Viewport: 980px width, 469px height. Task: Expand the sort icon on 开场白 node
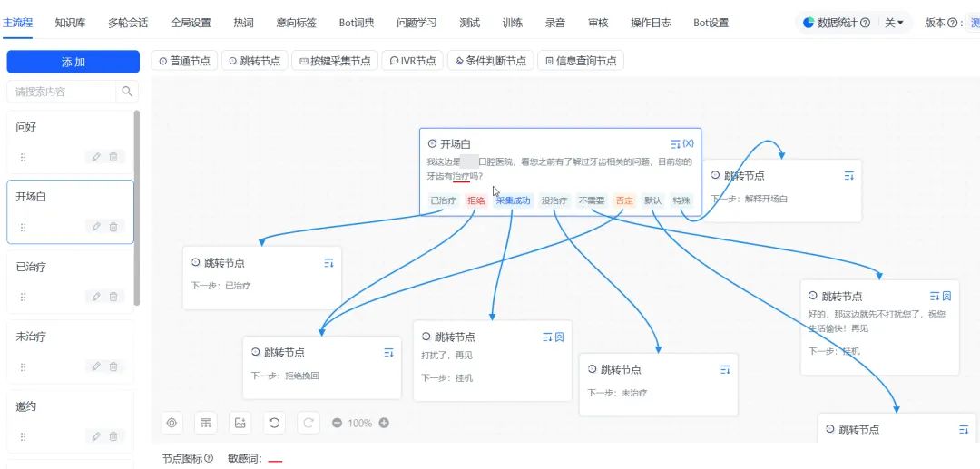676,143
